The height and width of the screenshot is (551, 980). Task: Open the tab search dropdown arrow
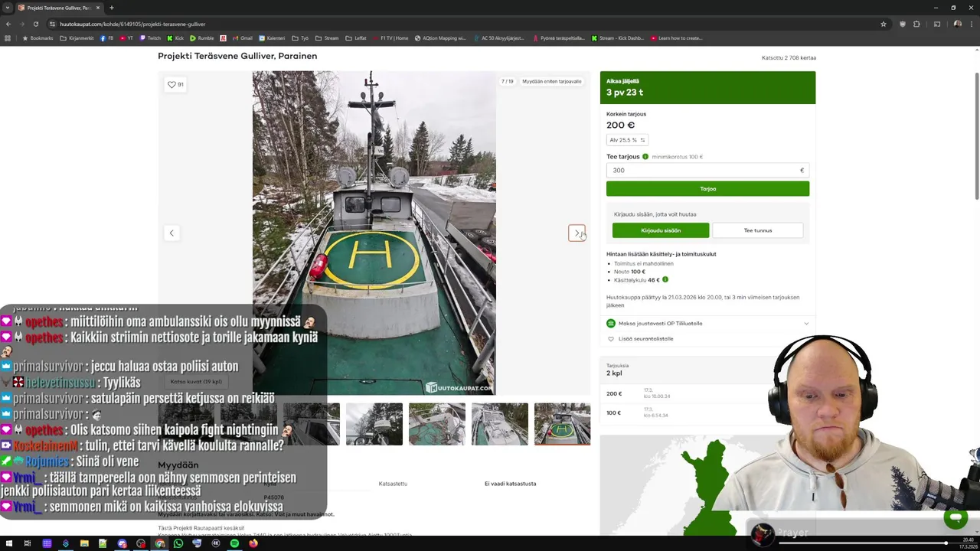(8, 8)
